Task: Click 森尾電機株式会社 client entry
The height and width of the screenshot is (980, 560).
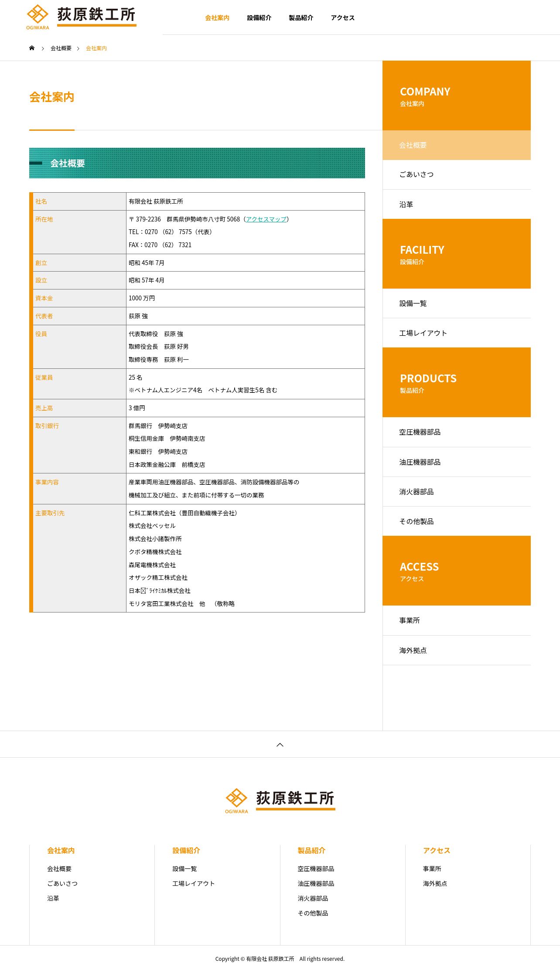Action: tap(152, 565)
